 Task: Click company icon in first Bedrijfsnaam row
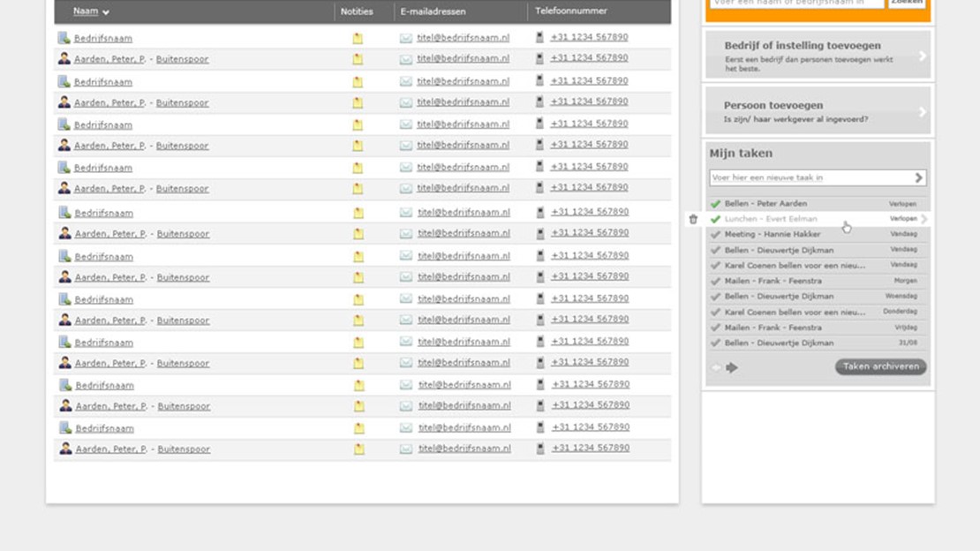coord(64,38)
